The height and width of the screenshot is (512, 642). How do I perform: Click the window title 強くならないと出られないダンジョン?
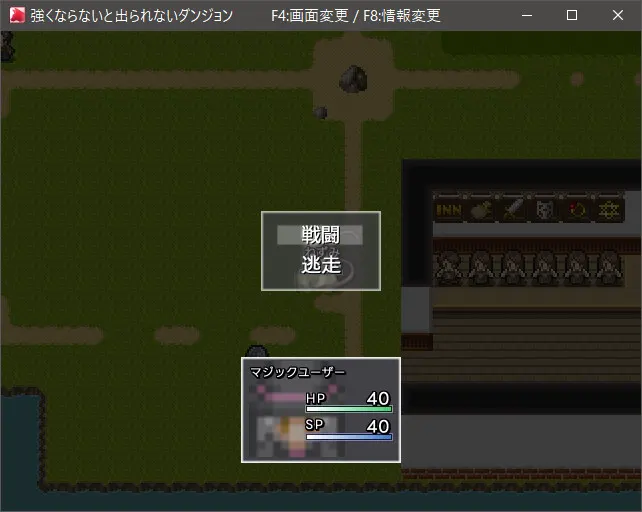coord(131,16)
